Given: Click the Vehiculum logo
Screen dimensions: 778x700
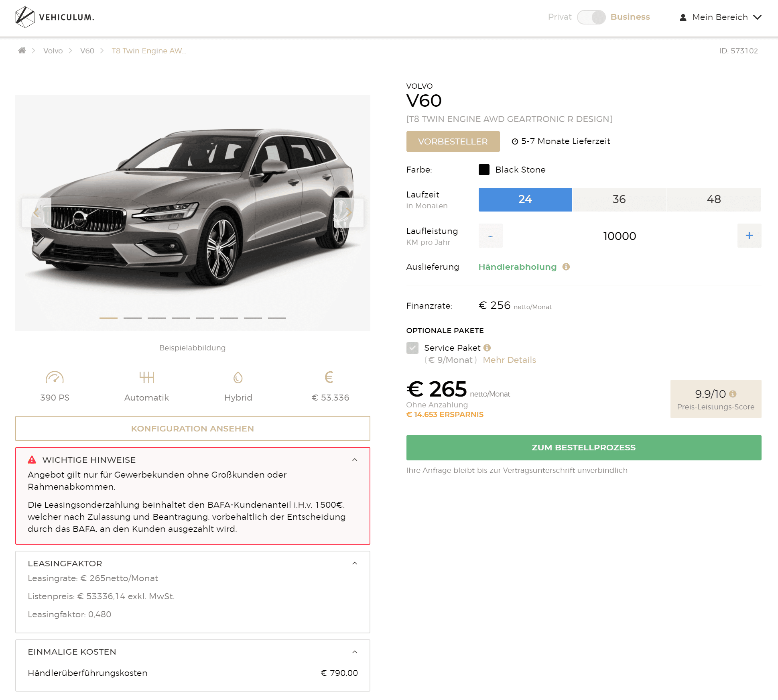Looking at the screenshot, I should pos(55,17).
